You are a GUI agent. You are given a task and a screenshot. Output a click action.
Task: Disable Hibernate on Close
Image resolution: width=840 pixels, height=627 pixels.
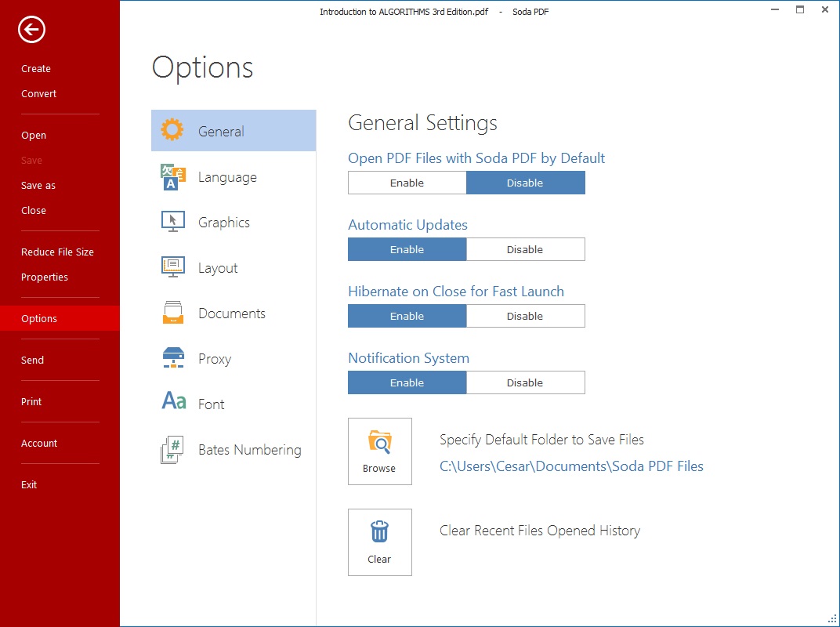click(x=525, y=316)
